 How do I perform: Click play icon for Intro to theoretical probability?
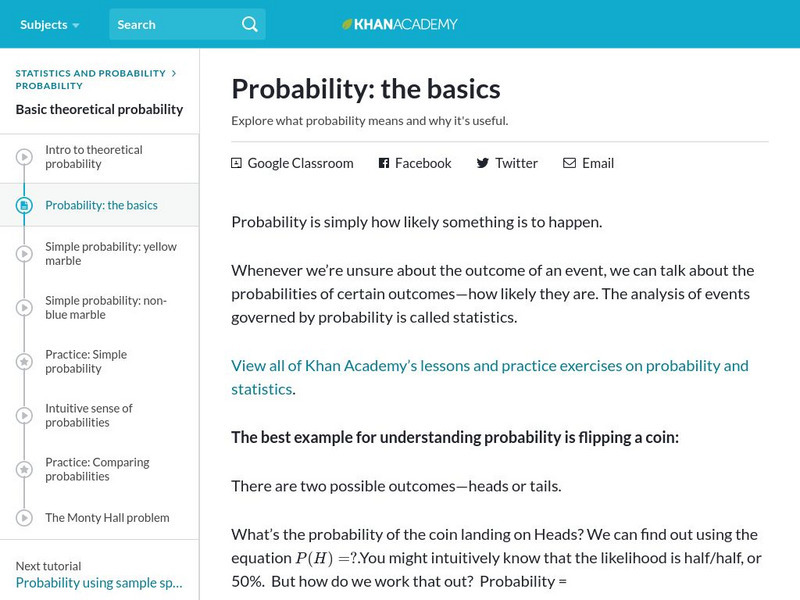tap(24, 157)
